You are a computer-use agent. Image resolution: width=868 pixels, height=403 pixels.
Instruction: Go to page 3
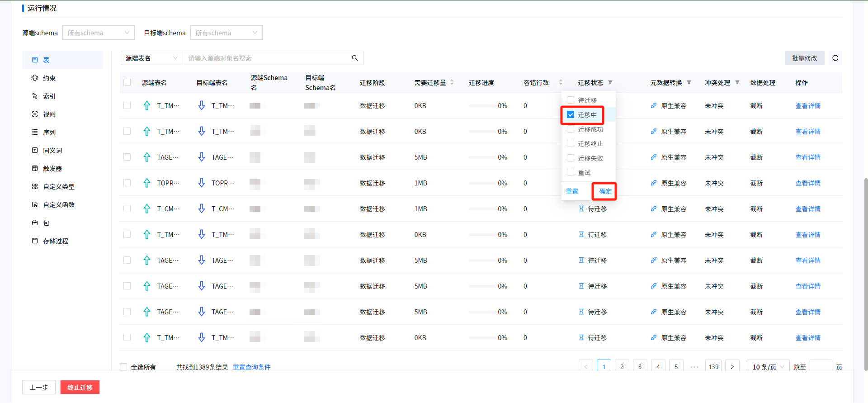640,367
